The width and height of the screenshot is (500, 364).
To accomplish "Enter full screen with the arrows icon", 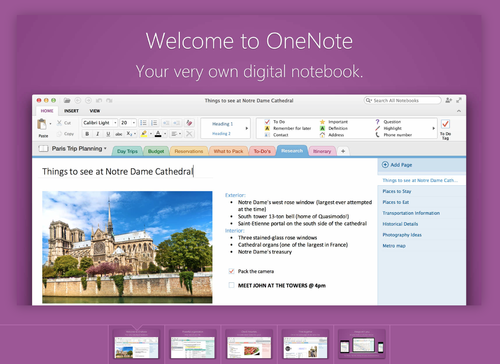I will 459,100.
